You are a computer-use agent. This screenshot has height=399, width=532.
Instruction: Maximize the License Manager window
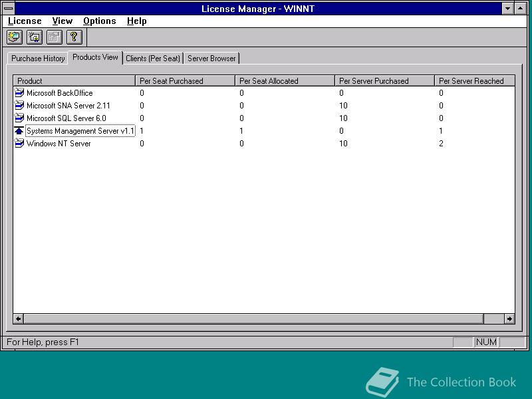[521, 9]
